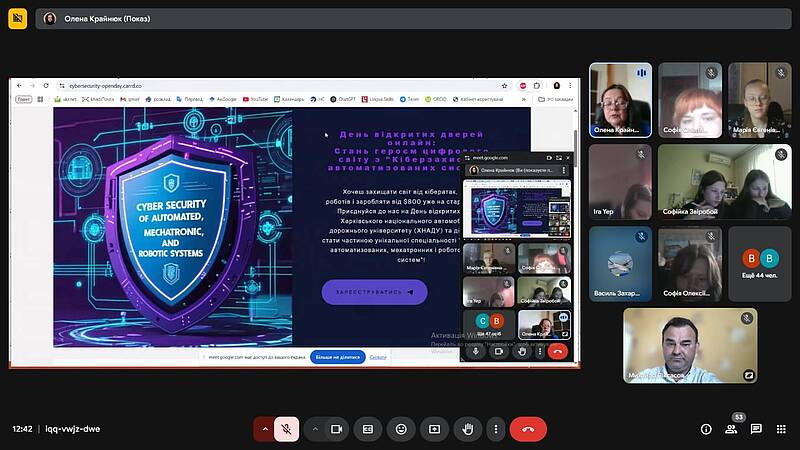Screen dimensions: 800x450
Task: Click the YouTube bookmark in shared browser
Action: pos(255,99)
